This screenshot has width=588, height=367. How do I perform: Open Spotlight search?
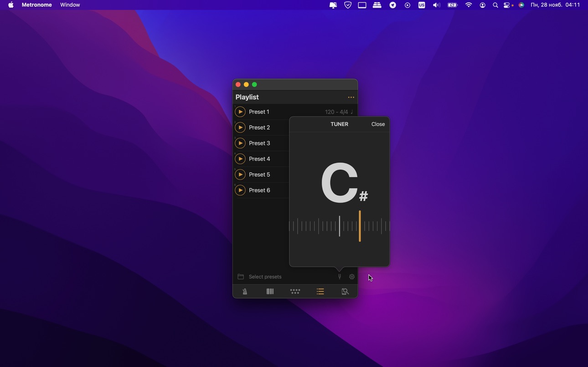495,5
